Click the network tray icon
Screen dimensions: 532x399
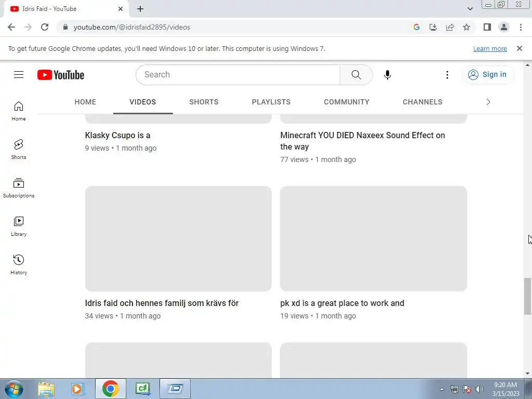tap(454, 389)
